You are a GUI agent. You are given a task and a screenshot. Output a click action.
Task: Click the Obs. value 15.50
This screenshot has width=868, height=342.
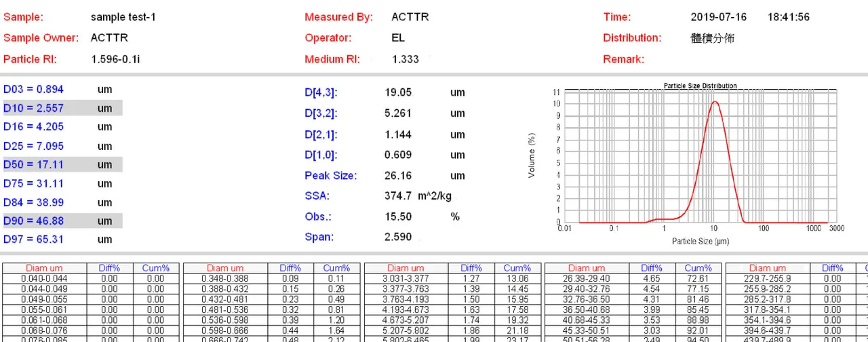398,216
